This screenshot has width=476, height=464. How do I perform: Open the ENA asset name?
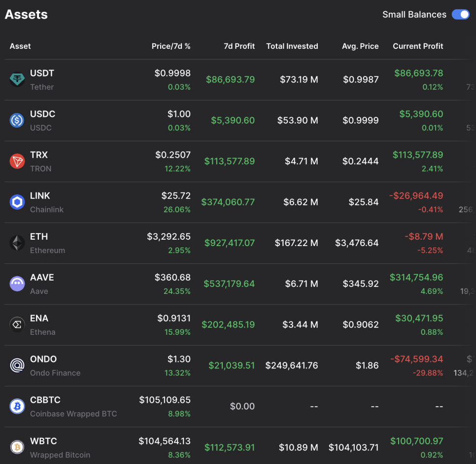coord(39,318)
